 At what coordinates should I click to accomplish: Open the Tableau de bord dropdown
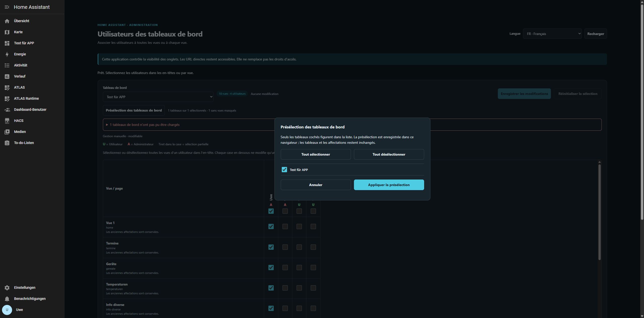click(158, 97)
